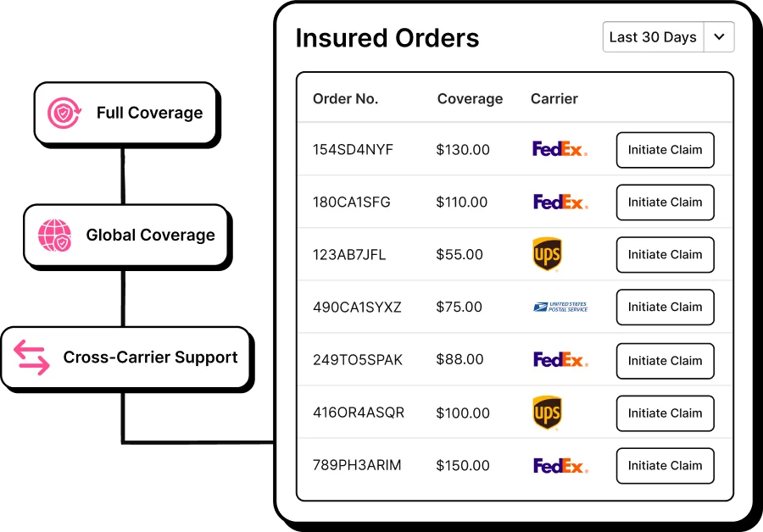
Task: Expand the date range chevron arrow
Action: 719,37
